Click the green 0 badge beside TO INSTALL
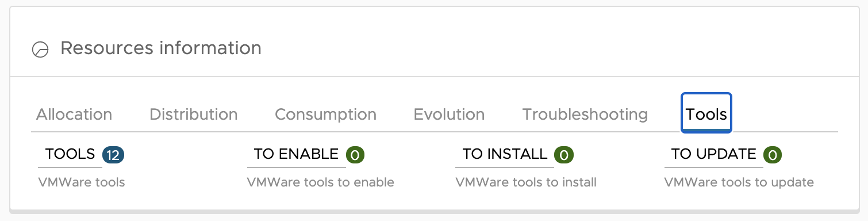This screenshot has height=221, width=868. tap(564, 154)
